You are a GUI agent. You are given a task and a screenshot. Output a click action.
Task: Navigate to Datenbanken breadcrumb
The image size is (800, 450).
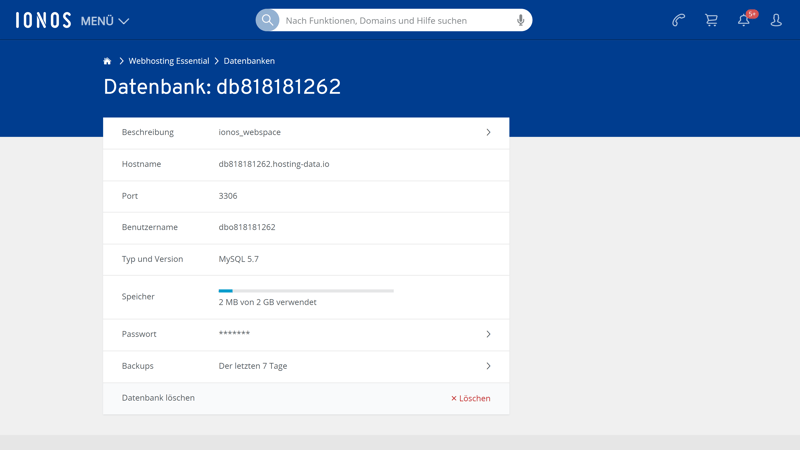[249, 61]
